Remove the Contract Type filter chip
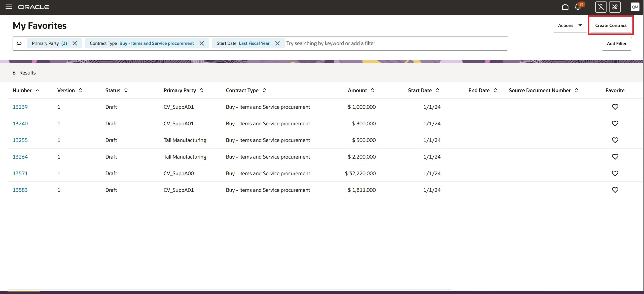 [202, 43]
